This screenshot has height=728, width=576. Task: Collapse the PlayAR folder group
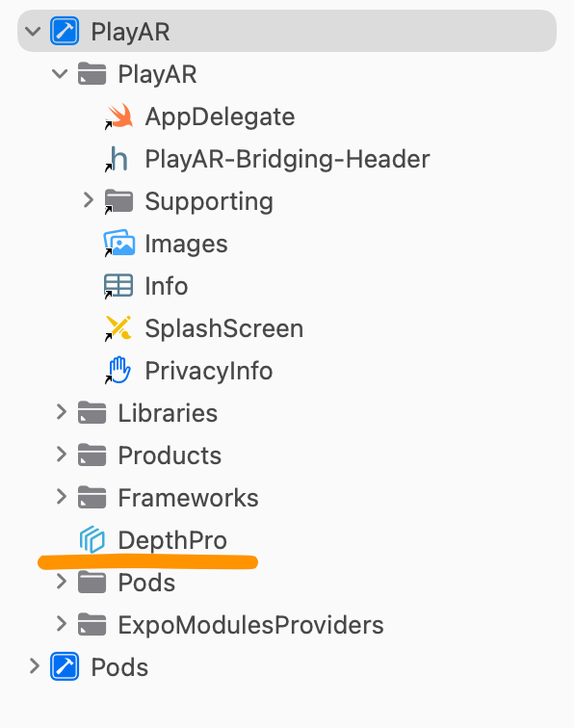pos(60,74)
